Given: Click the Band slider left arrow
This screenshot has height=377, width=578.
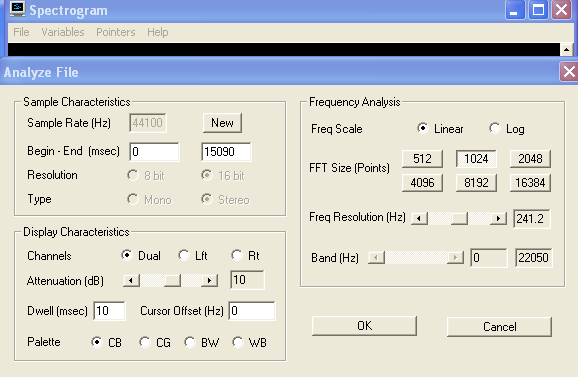Looking at the screenshot, I should [x=376, y=257].
